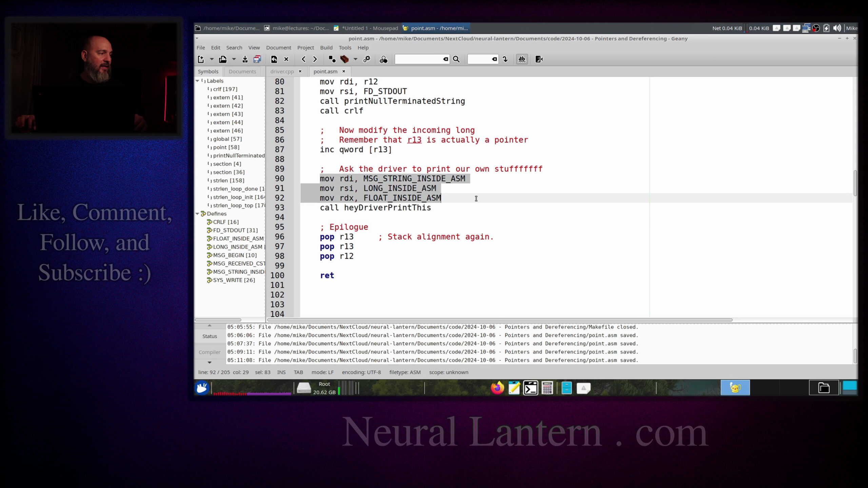
Task: Open the color chooser icon
Action: (383, 59)
